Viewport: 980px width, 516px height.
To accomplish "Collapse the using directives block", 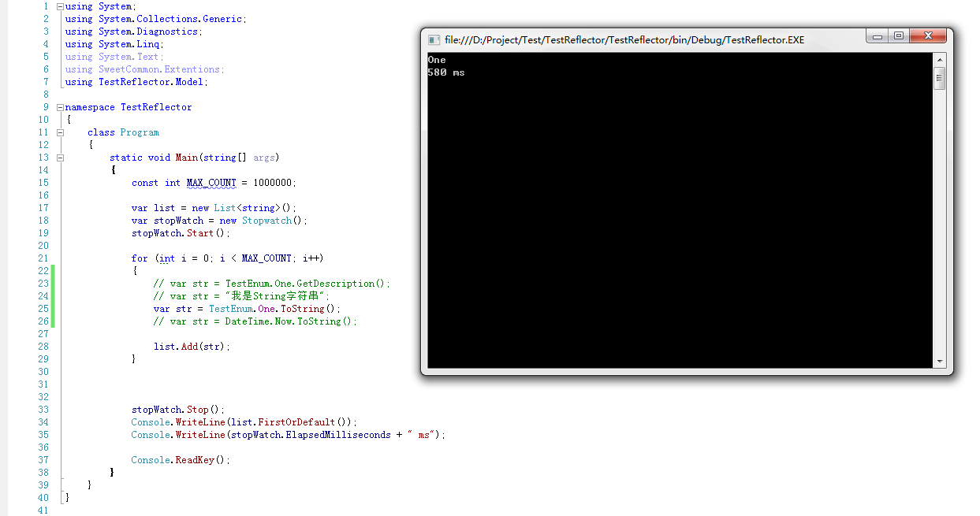I will coord(60,6).
